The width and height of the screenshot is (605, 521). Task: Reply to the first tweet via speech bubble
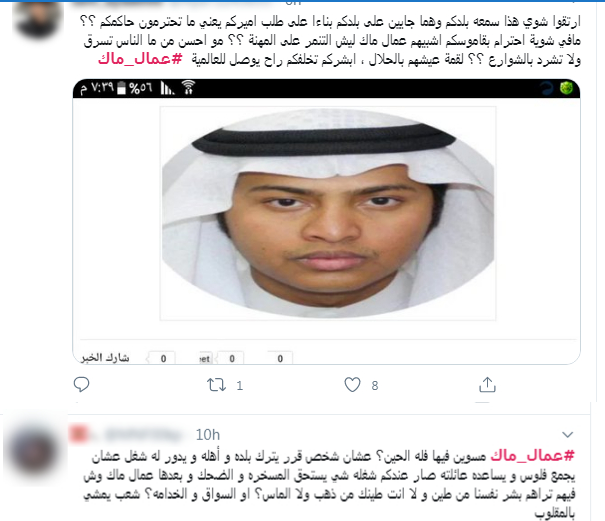(x=81, y=384)
